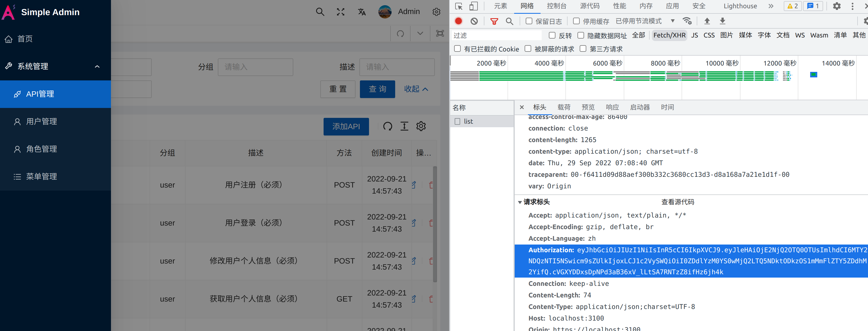Close the request details pane

(x=522, y=107)
